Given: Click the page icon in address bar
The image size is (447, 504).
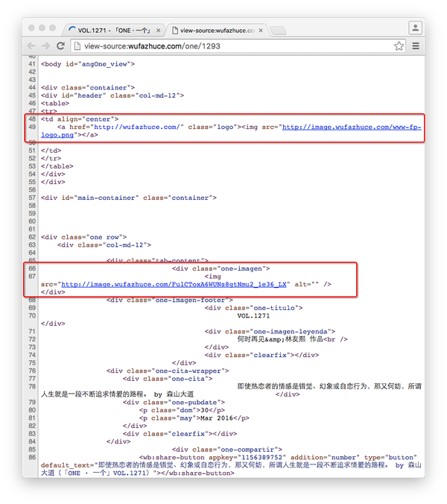Looking at the screenshot, I should pyautogui.click(x=77, y=45).
